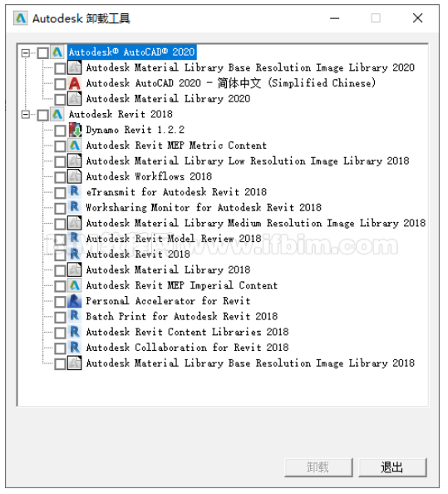Select 'Batch Print for Autodesk Revit 2018' text
The image size is (448, 494).
(x=182, y=316)
